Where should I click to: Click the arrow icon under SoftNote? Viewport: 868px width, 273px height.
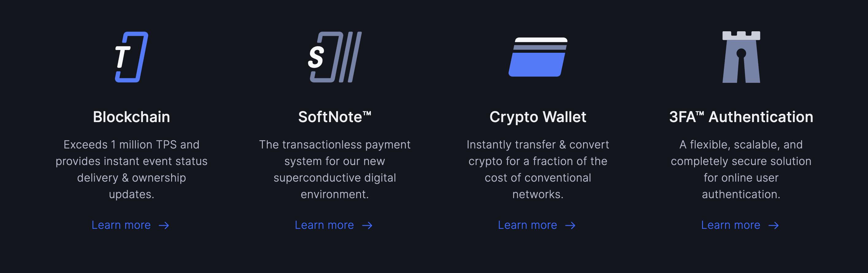coord(367,225)
